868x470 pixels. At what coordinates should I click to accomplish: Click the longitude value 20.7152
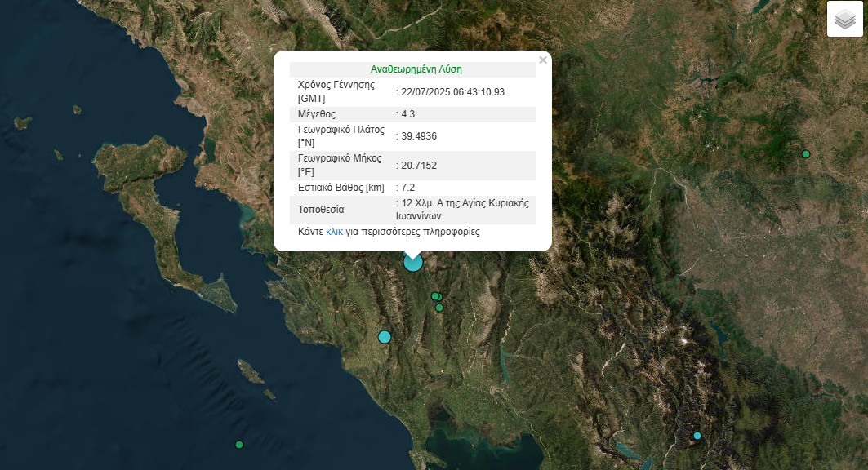click(x=420, y=166)
